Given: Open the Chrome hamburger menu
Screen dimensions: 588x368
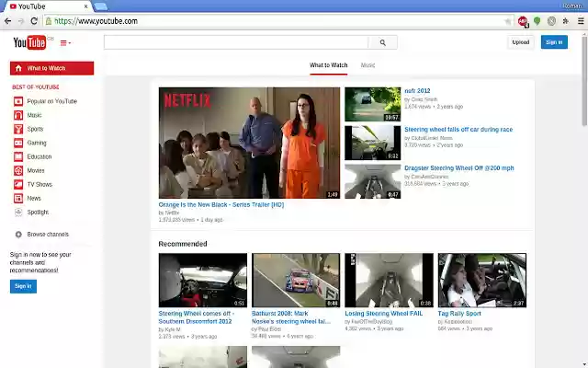Looking at the screenshot, I should [x=581, y=21].
